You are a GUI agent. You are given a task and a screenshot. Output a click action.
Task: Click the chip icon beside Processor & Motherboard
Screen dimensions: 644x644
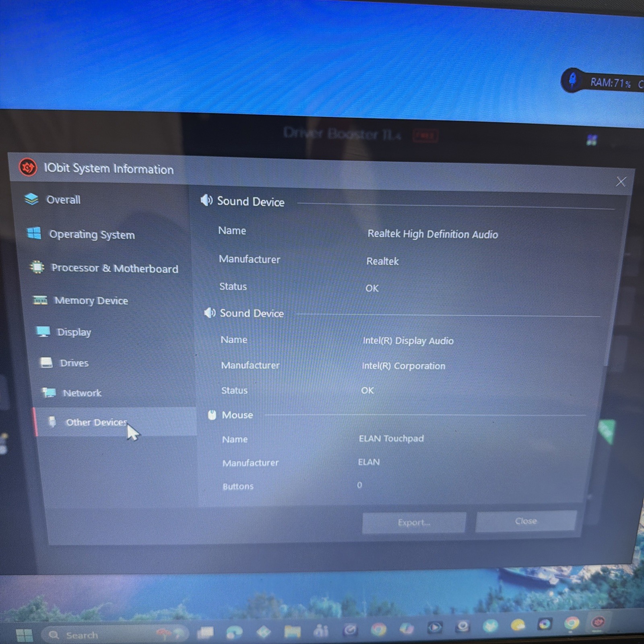pos(37,267)
